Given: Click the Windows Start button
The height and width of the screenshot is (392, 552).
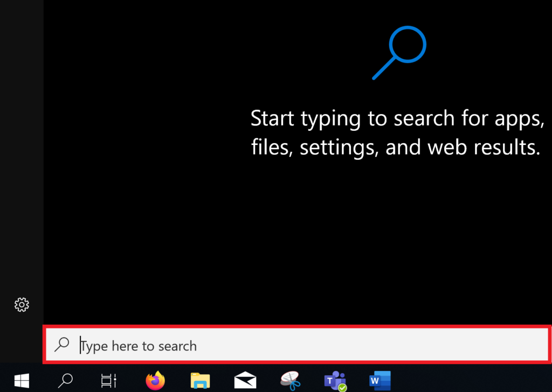Looking at the screenshot, I should [x=22, y=381].
